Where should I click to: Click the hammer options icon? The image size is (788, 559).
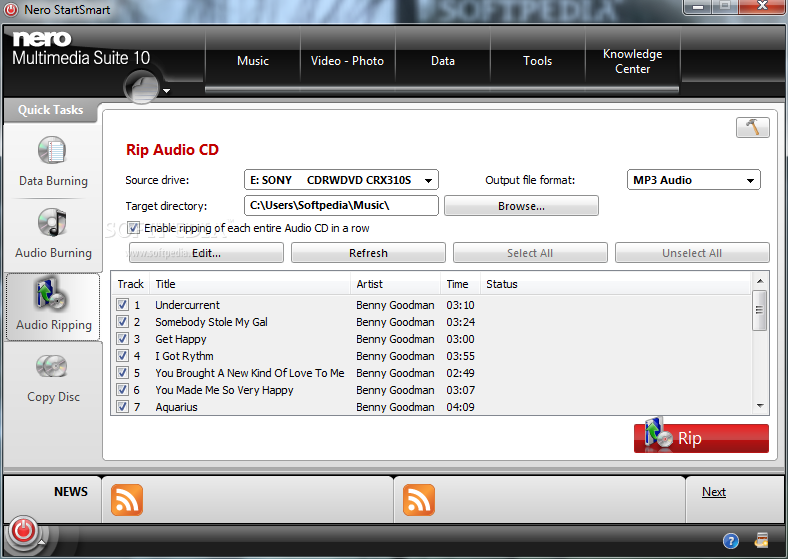[752, 127]
